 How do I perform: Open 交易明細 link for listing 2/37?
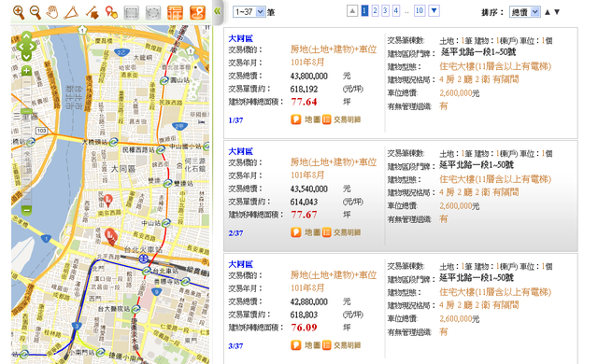tap(347, 232)
